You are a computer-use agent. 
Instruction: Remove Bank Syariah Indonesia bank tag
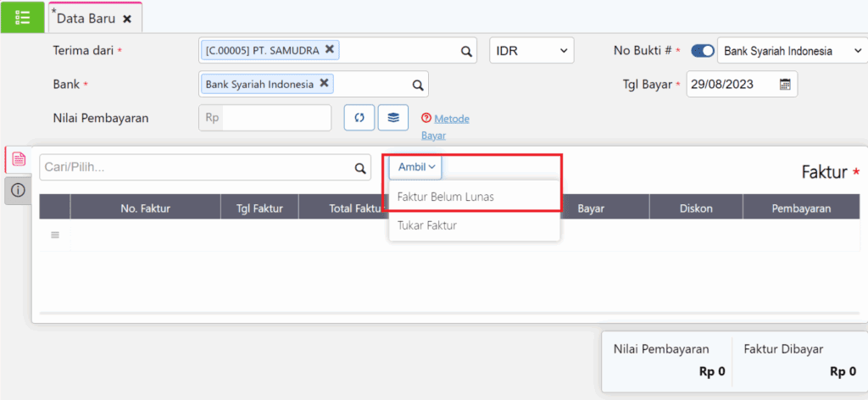[x=324, y=83]
